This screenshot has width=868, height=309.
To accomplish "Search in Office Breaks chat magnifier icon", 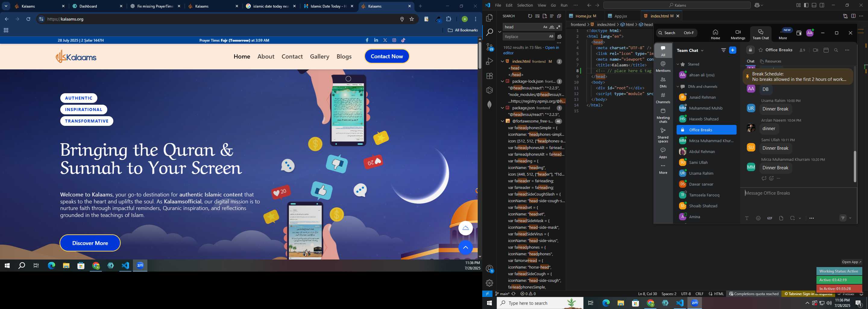I will [836, 50].
